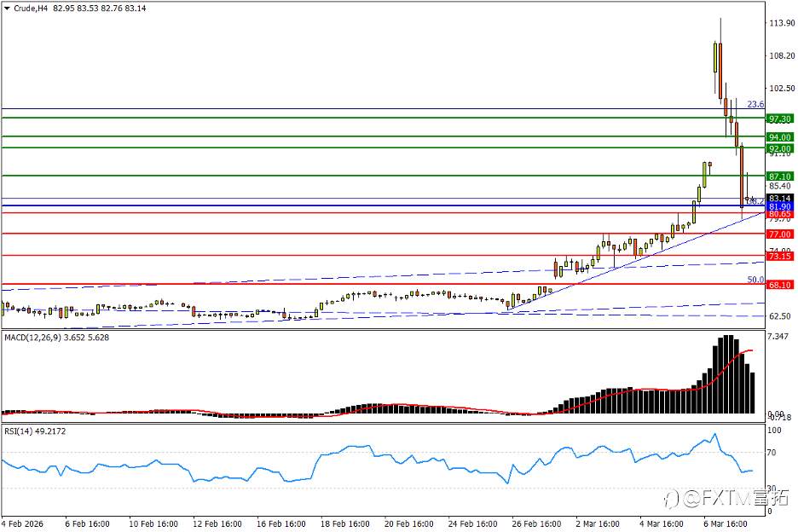
Task: Click the 6 Feb 16:00 time label
Action: (88, 523)
